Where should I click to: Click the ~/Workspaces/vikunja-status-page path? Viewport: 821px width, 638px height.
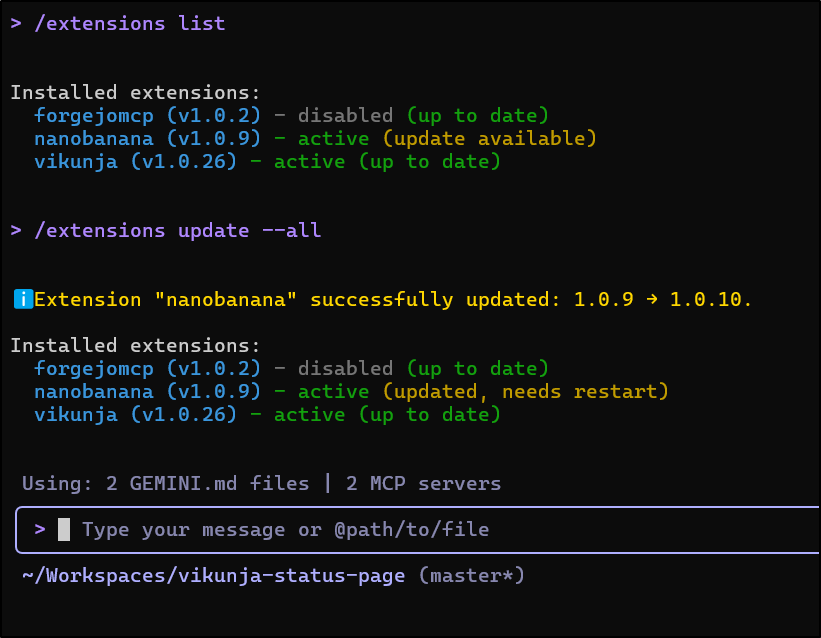pos(213,575)
